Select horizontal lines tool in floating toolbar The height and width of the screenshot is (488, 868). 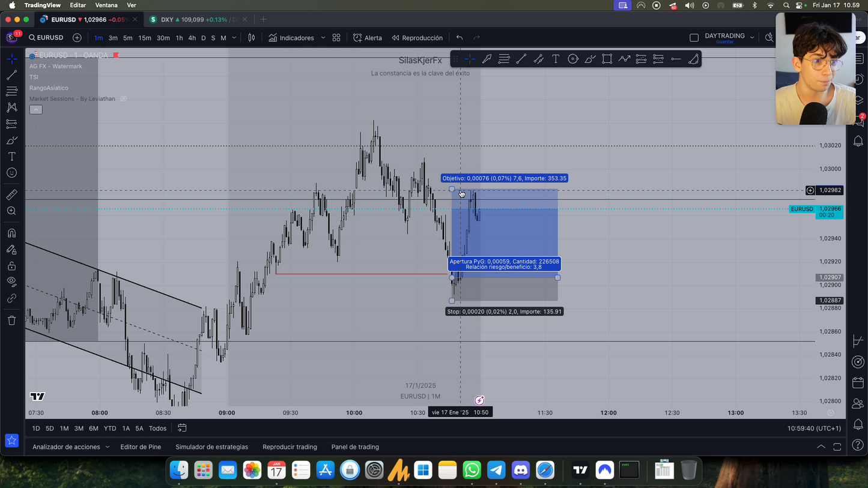click(x=504, y=59)
